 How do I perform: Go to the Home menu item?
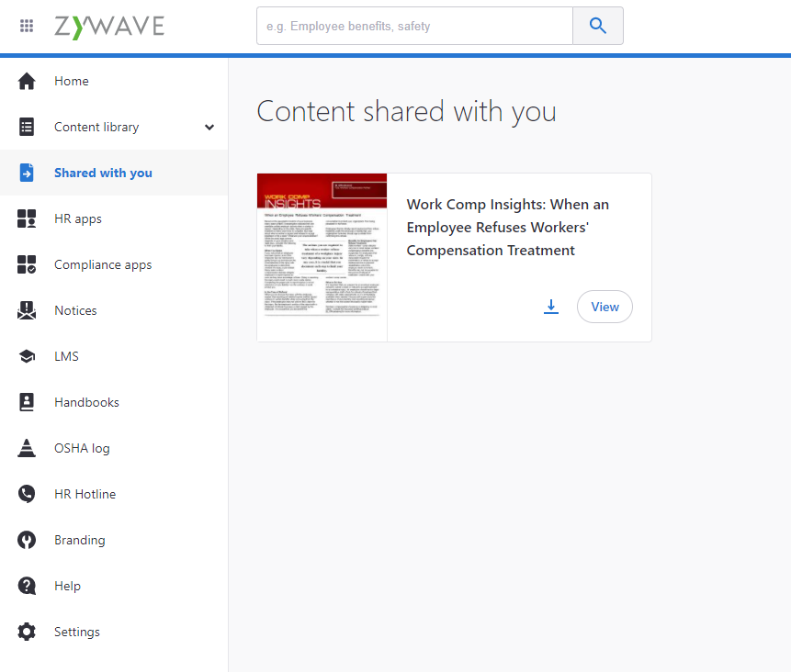tap(71, 81)
